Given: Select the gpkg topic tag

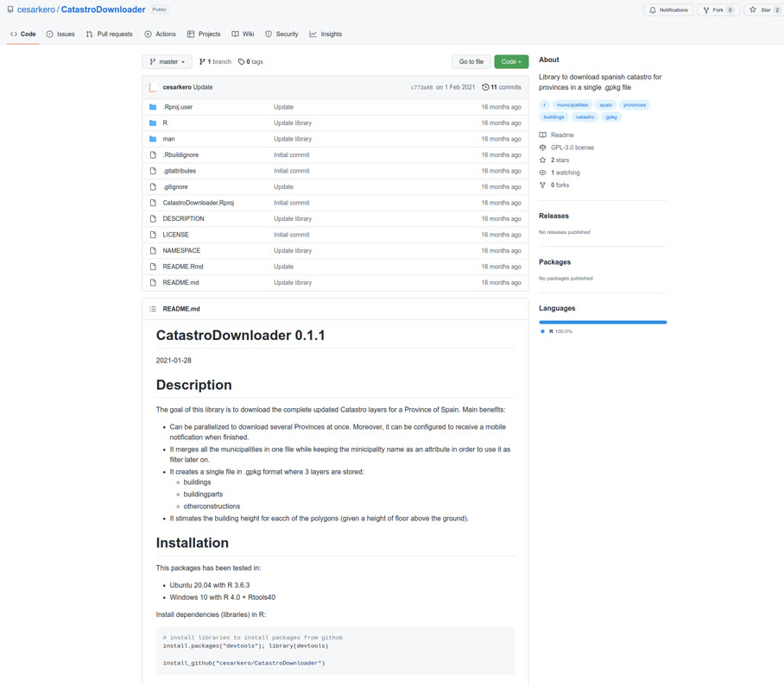Looking at the screenshot, I should [611, 116].
